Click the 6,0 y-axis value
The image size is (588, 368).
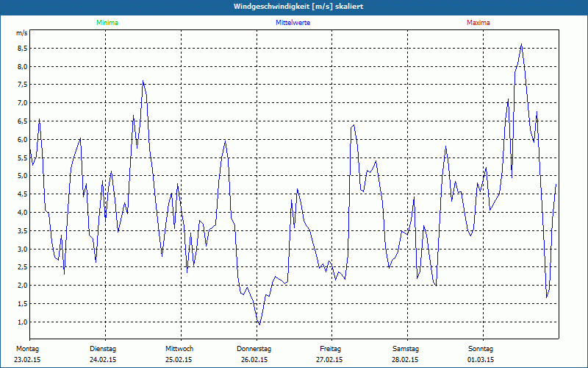pos(23,140)
